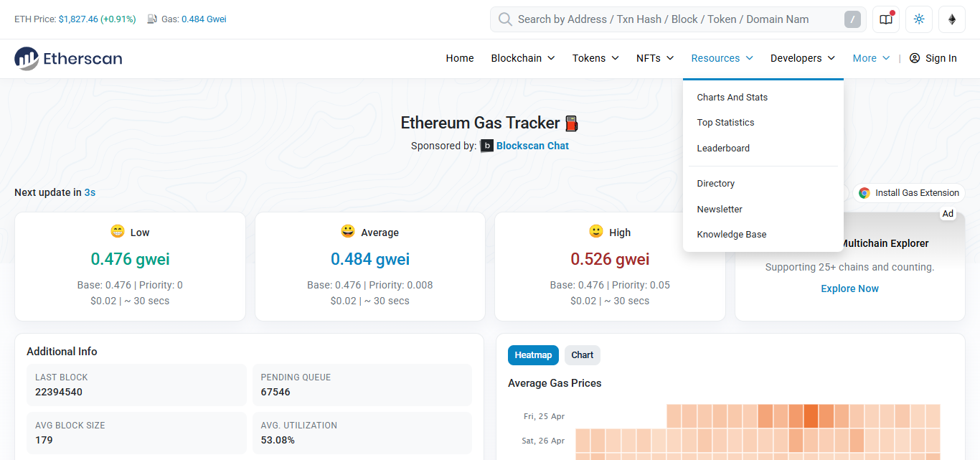Click the 0.484 Gwei gas link
The image size is (980, 460).
(x=204, y=19)
